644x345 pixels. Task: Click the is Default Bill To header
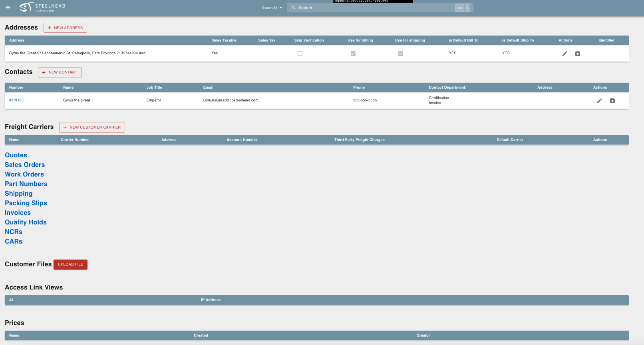point(463,40)
